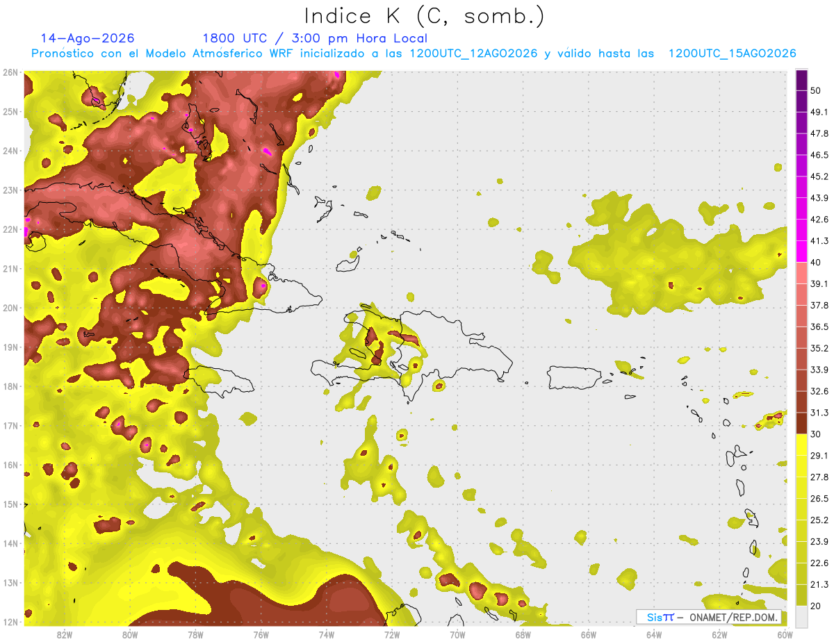The width and height of the screenshot is (834, 644).
Task: Click the 60W longitude label
Action: tap(784, 635)
